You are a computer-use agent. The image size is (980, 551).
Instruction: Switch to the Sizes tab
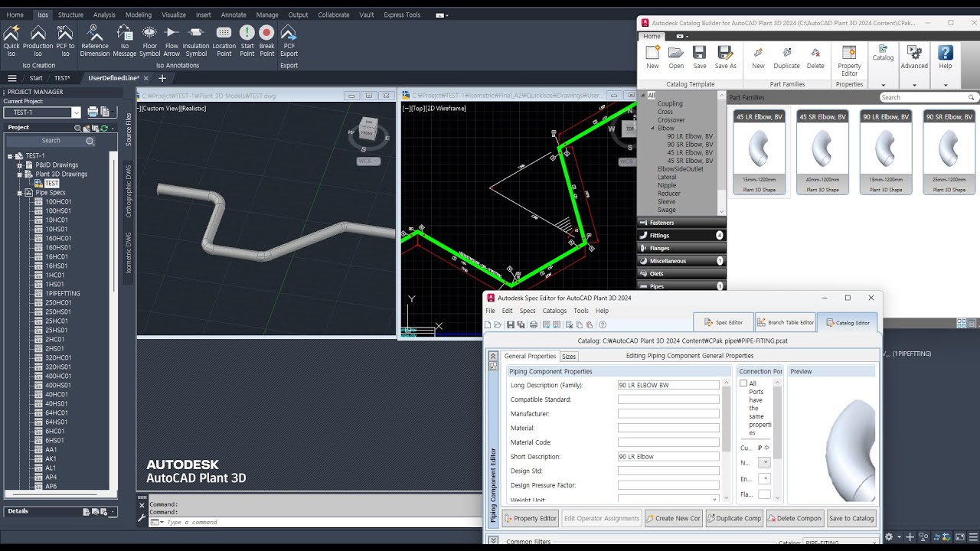click(x=569, y=357)
